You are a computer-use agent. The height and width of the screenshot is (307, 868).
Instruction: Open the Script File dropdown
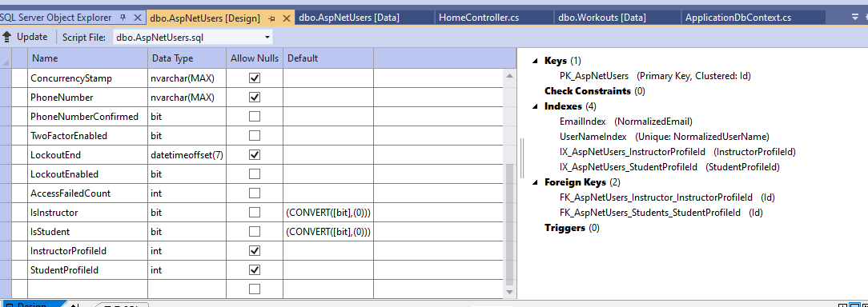coord(267,38)
